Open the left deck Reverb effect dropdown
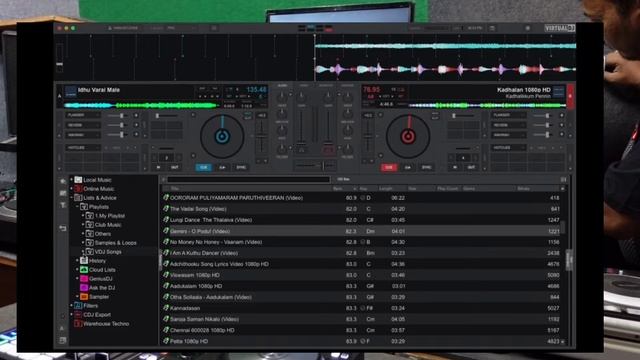This screenshot has height=360, width=640. (82, 125)
